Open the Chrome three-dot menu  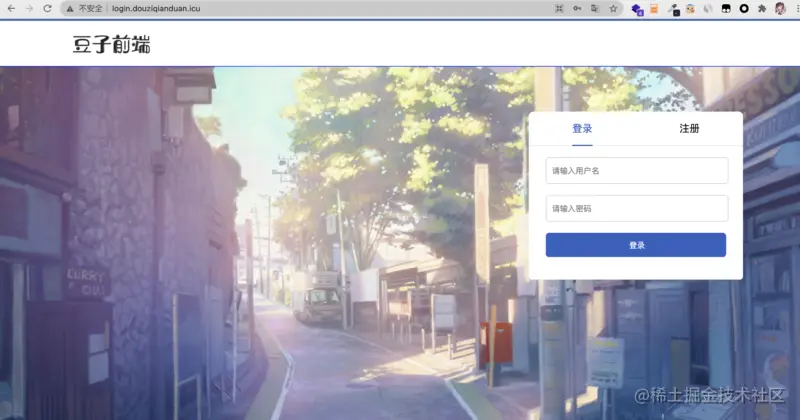[x=796, y=9]
